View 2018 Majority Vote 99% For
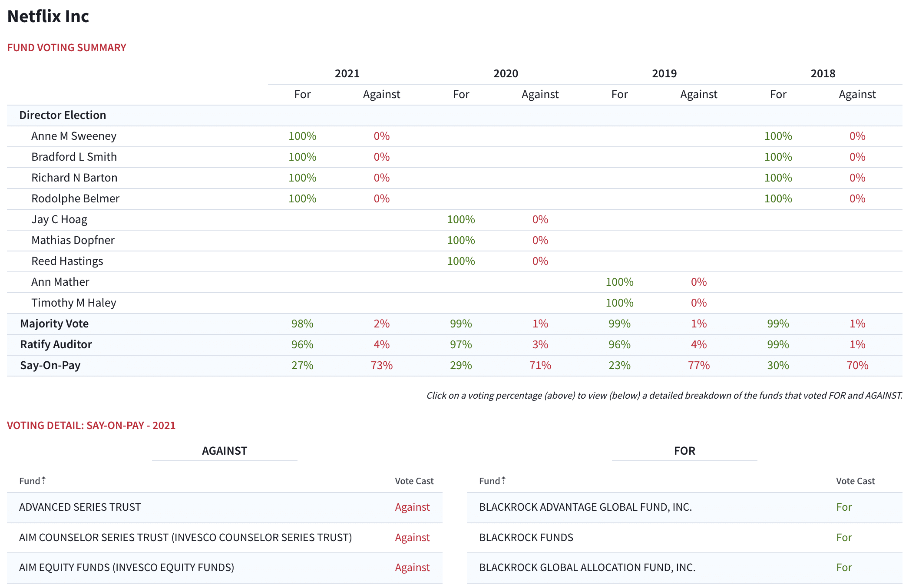Image resolution: width=919 pixels, height=588 pixels. pos(778,324)
